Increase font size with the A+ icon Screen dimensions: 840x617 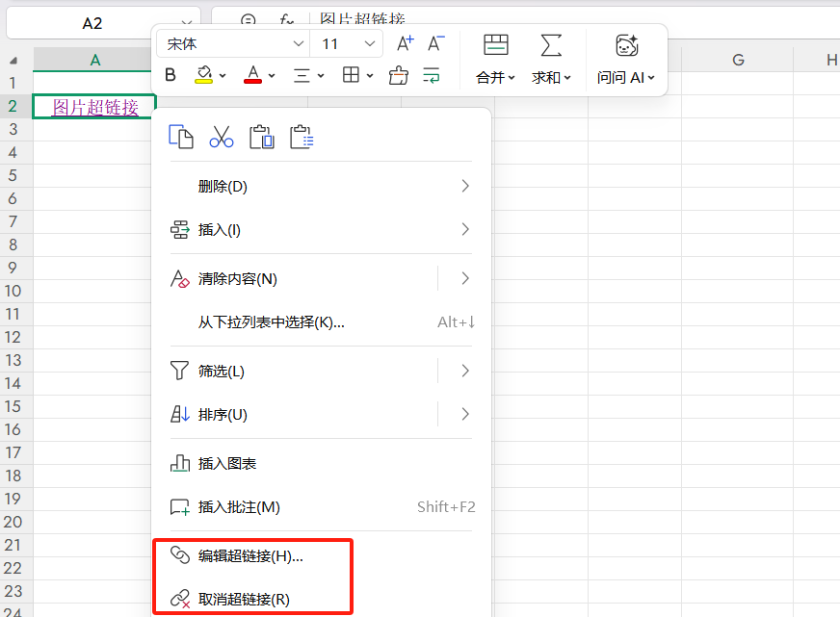click(404, 42)
